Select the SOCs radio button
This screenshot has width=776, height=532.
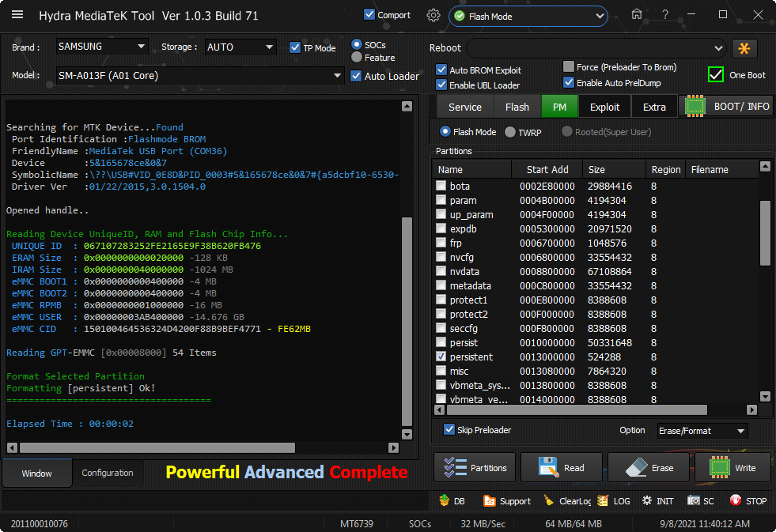point(356,44)
